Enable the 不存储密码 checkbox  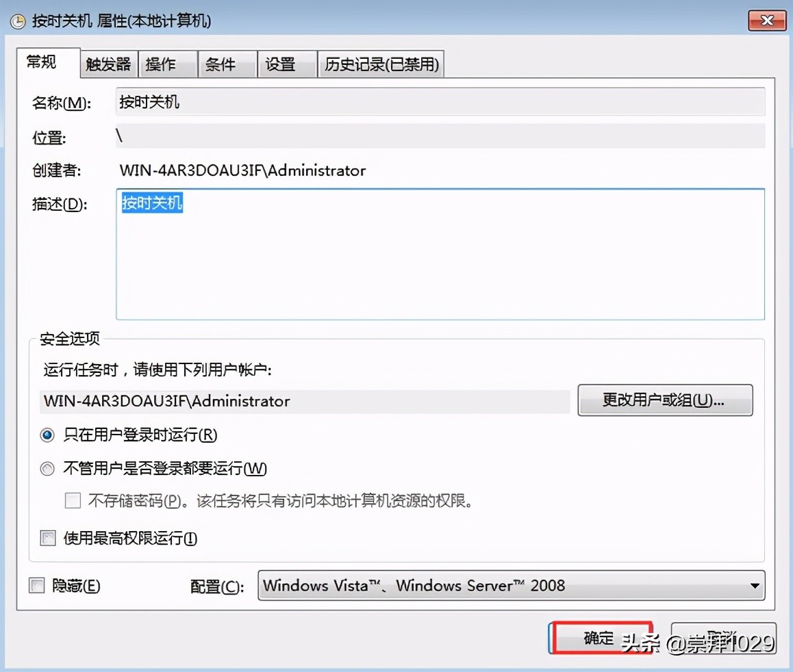click(72, 500)
